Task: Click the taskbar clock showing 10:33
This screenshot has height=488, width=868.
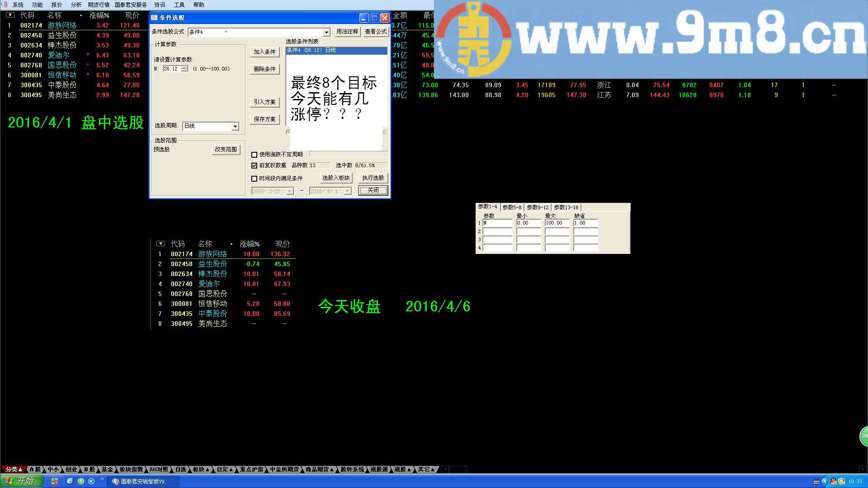Action: [855, 482]
